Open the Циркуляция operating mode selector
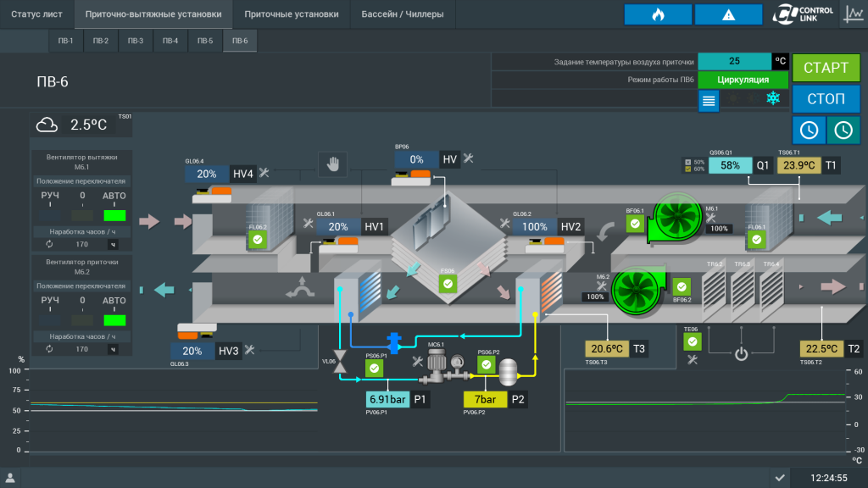This screenshot has width=868, height=488. pyautogui.click(x=743, y=80)
